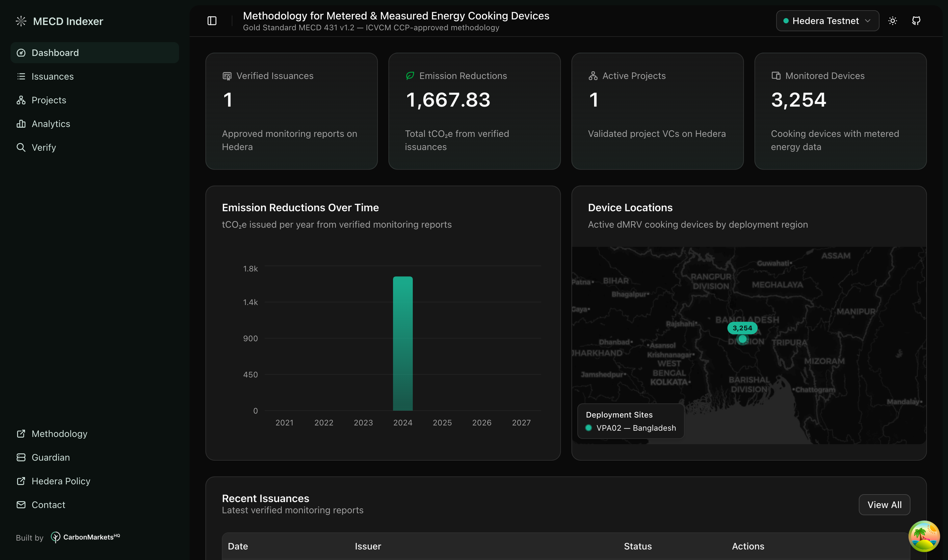Viewport: 948px width, 560px height.
Task: Click the 2024 emission reductions bar
Action: [403, 344]
